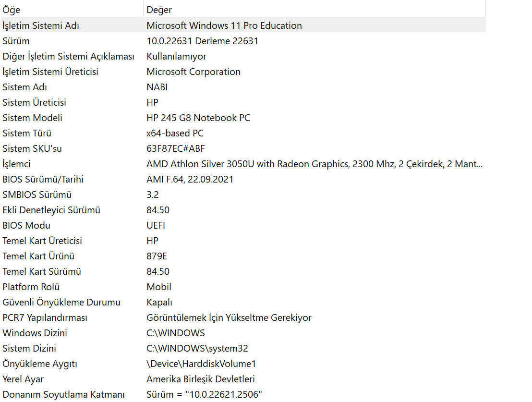Click Microsoft Corporation value
Viewport: 532px width, 402px height.
[x=193, y=72]
